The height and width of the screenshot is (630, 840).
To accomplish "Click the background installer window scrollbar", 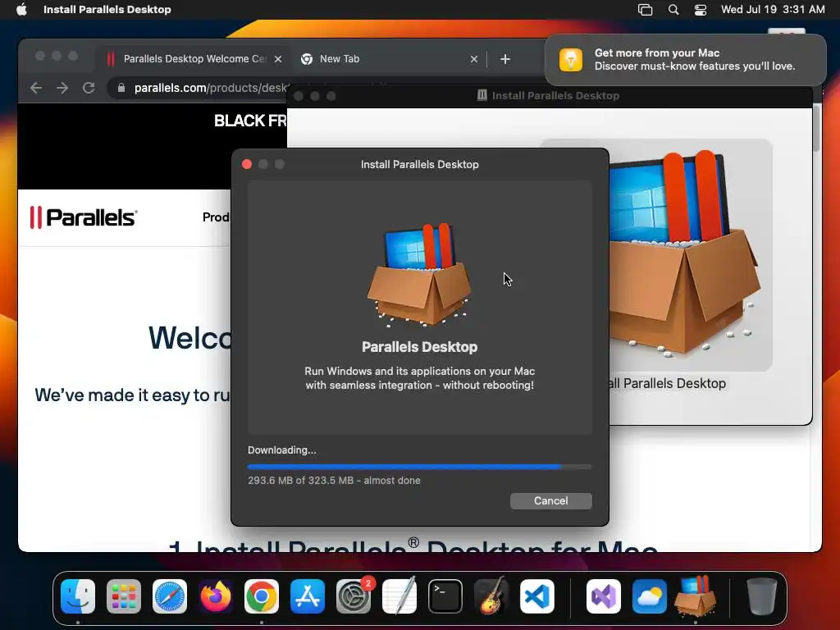I will tap(816, 129).
